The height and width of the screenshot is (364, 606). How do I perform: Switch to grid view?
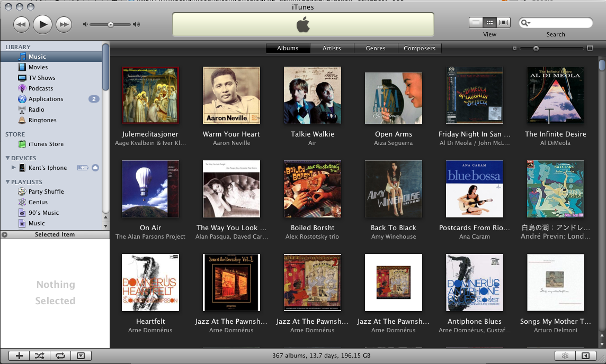coord(489,23)
